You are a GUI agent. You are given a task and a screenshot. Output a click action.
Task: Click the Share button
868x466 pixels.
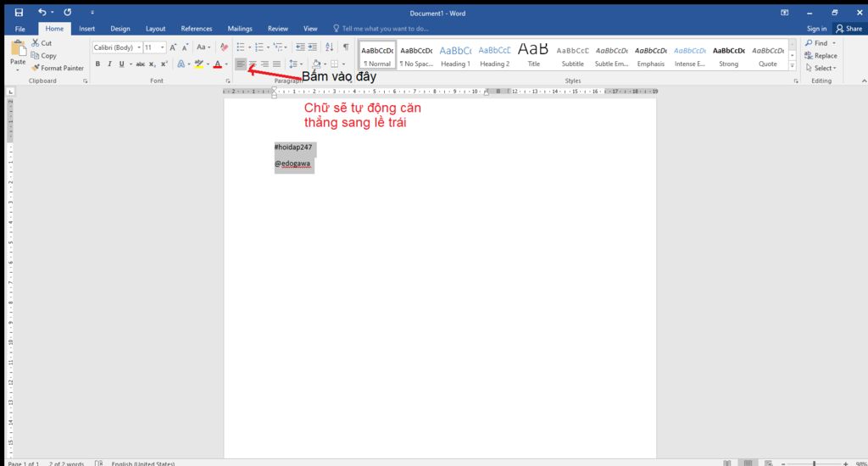pos(849,29)
